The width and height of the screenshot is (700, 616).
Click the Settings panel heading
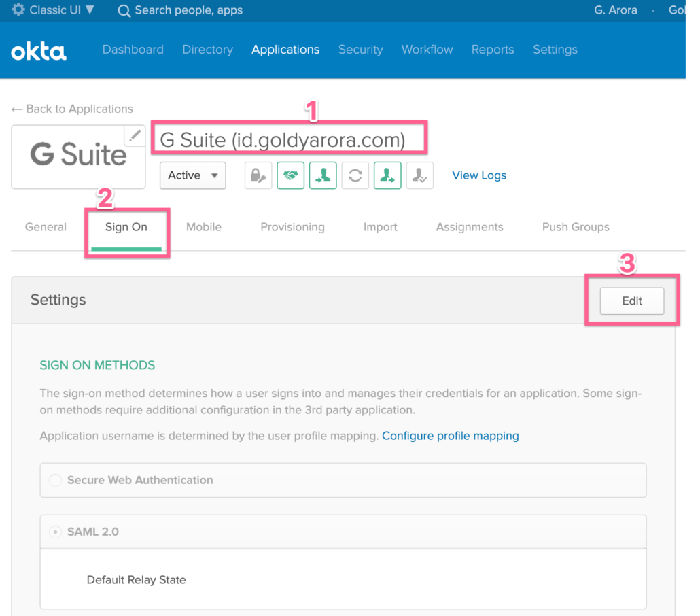(58, 300)
